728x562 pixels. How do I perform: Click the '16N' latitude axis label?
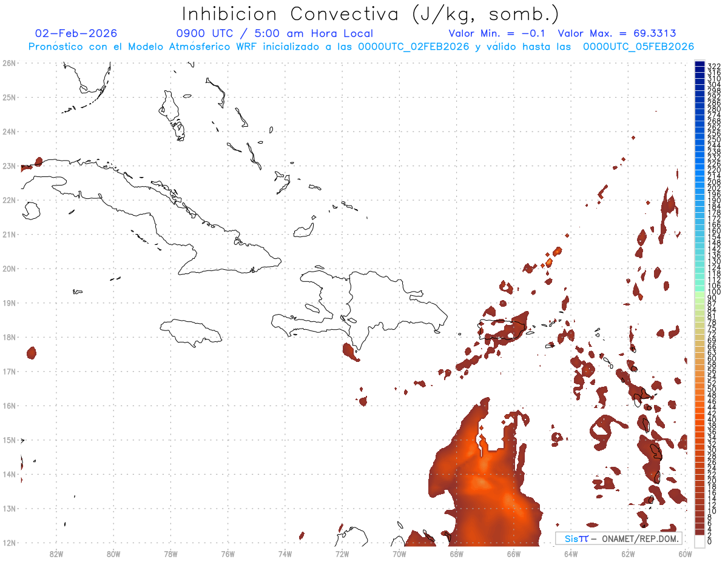pyautogui.click(x=9, y=406)
